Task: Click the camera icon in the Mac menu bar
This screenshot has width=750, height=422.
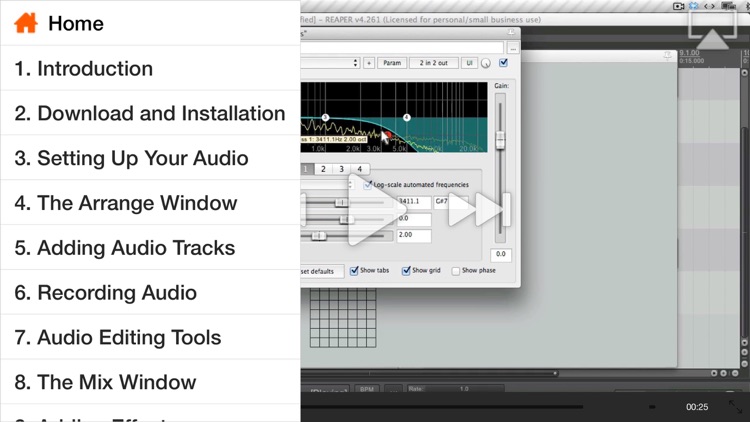Action: 678,6
